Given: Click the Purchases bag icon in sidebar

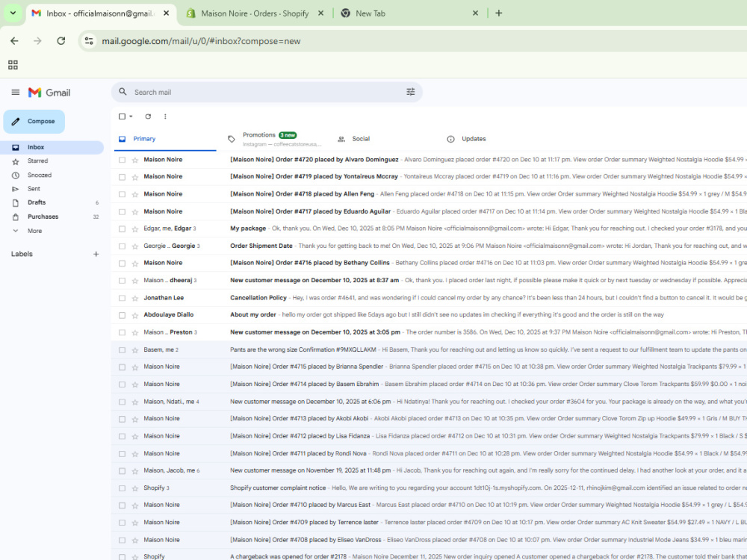Looking at the screenshot, I should (16, 217).
